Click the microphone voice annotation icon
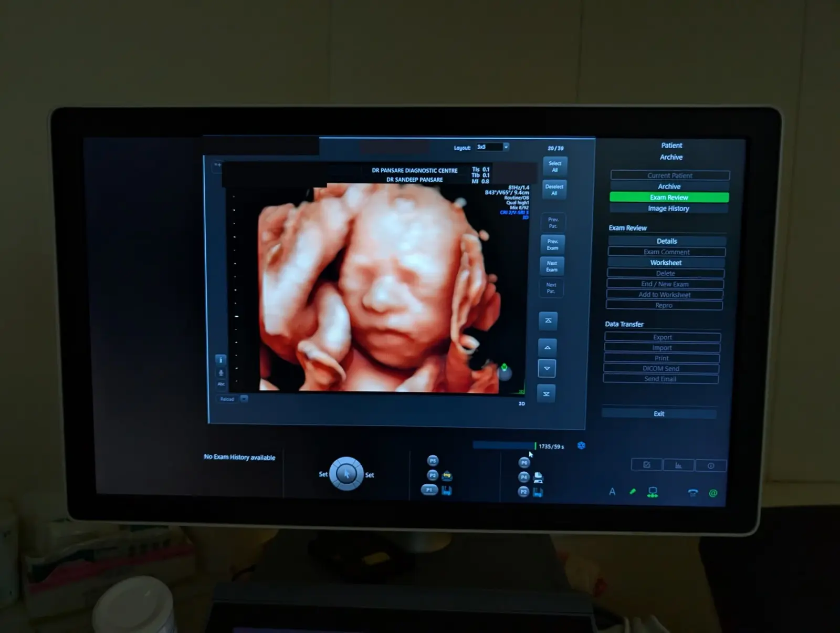 click(221, 372)
